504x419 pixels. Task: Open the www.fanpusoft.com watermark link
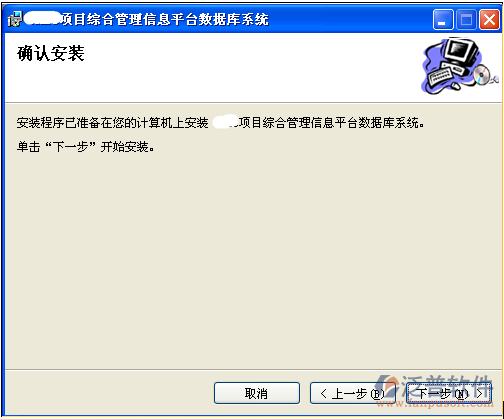(x=435, y=403)
